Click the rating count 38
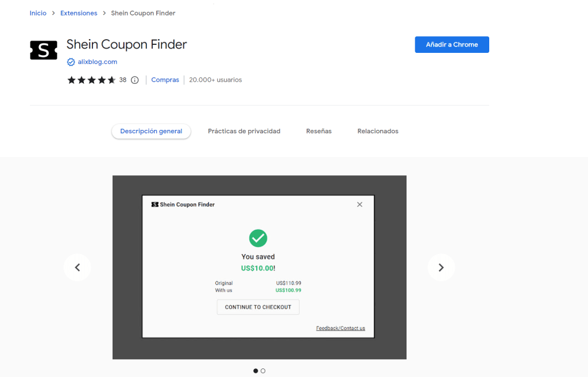Screen dimensions: 588x377 click(123, 80)
